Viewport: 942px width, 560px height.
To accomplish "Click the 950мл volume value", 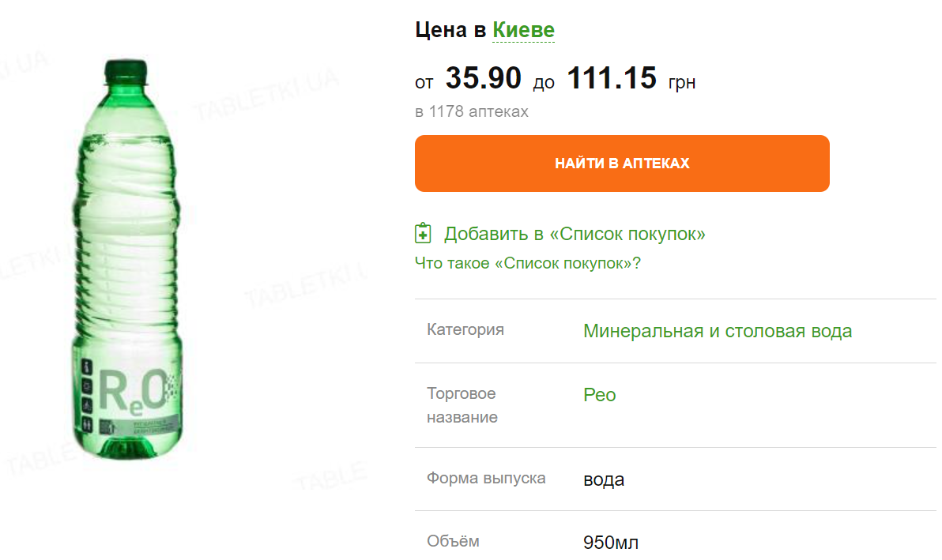I will point(611,543).
